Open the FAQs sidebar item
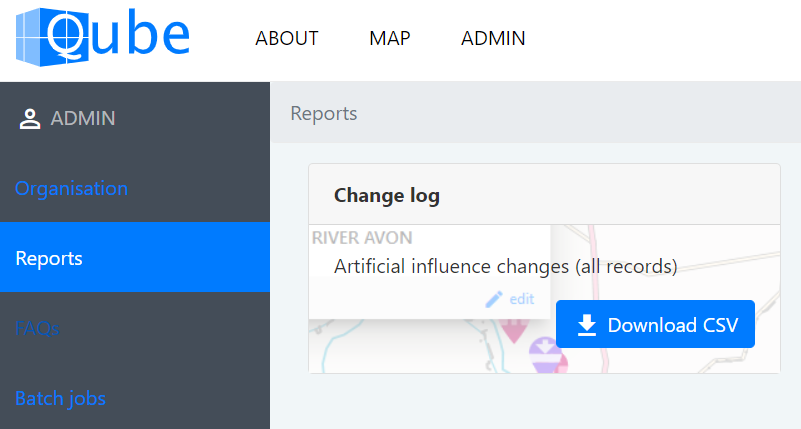The image size is (801, 429). [37, 328]
